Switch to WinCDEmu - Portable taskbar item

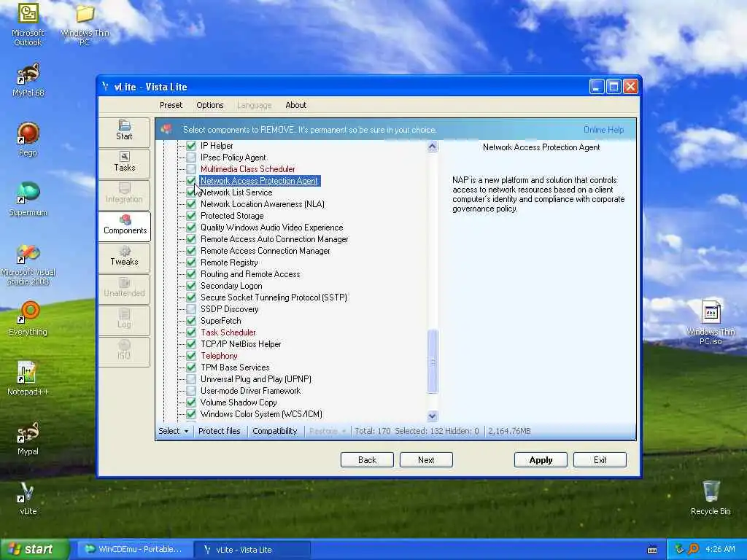[x=134, y=550]
